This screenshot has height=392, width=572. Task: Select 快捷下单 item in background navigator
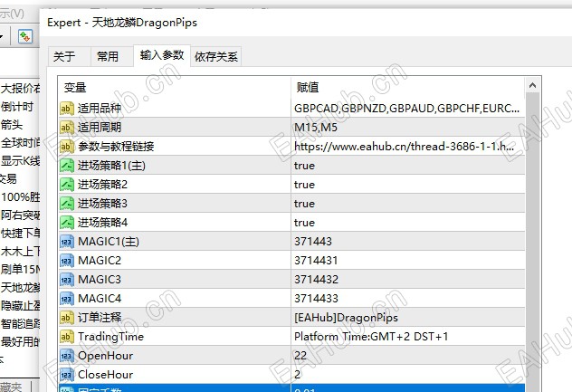tap(21, 234)
